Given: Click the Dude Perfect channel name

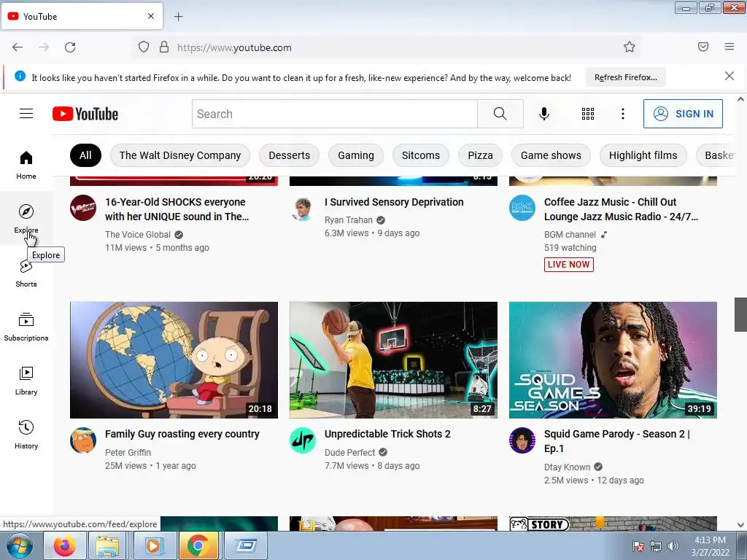Looking at the screenshot, I should coord(349,452).
